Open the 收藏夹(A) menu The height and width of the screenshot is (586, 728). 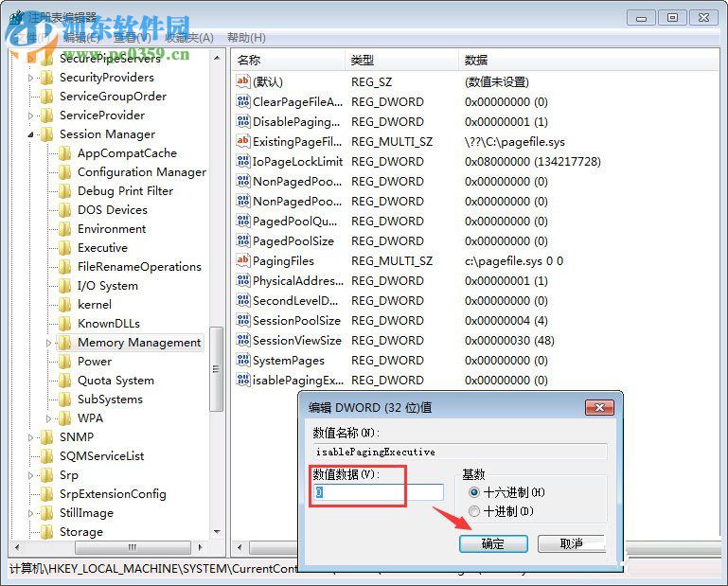[189, 38]
